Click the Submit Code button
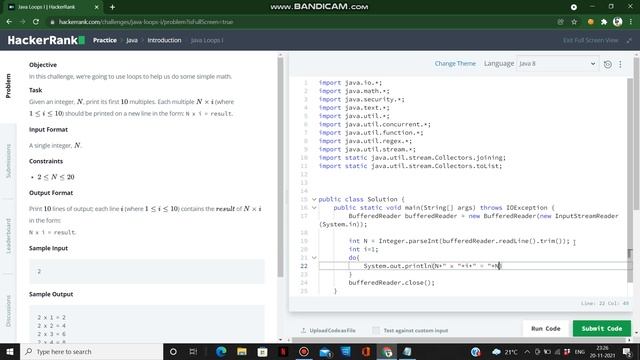Screen dimensions: 640x360 [602, 329]
